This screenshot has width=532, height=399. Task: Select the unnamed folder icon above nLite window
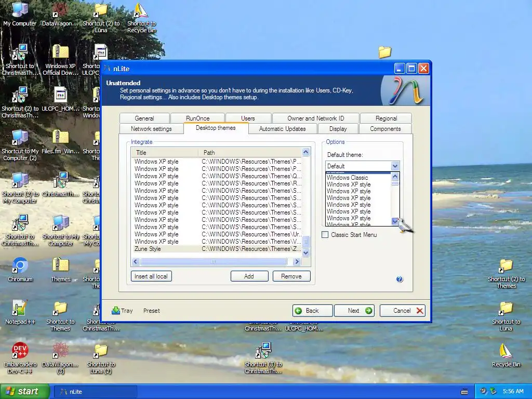(385, 52)
